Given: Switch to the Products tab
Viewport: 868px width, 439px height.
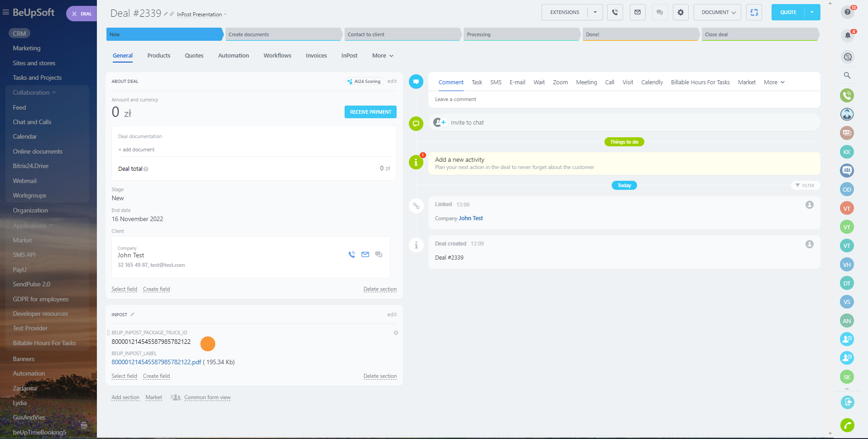Looking at the screenshot, I should (158, 56).
